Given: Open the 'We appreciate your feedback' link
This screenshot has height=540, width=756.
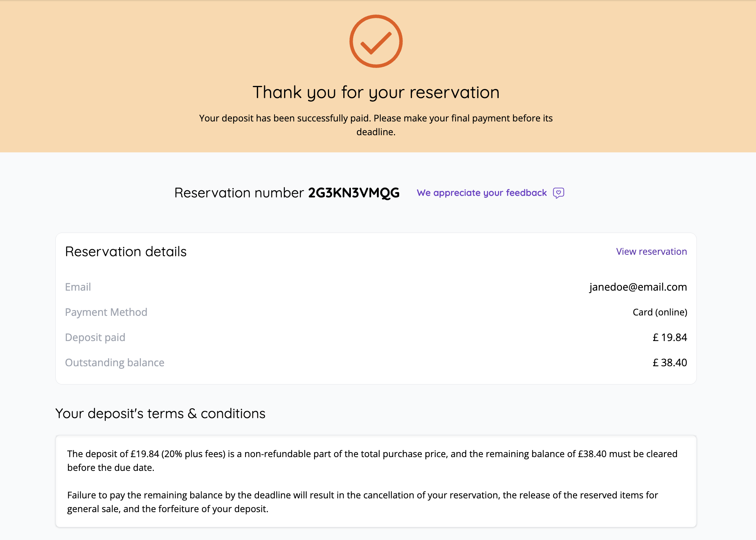Looking at the screenshot, I should [481, 193].
